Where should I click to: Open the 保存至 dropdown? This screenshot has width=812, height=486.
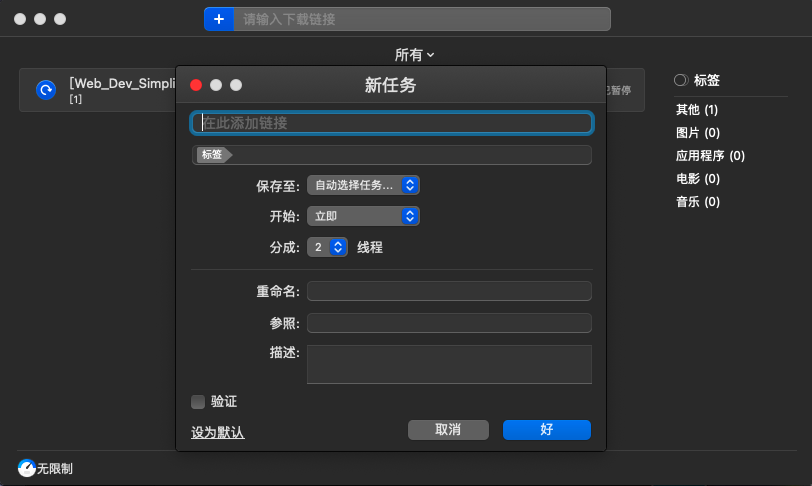[363, 185]
